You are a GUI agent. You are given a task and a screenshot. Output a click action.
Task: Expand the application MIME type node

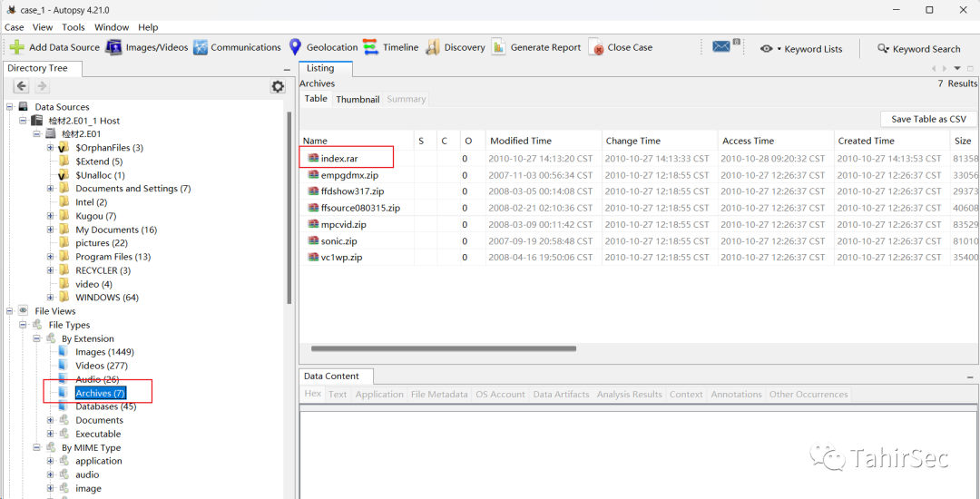(51, 461)
